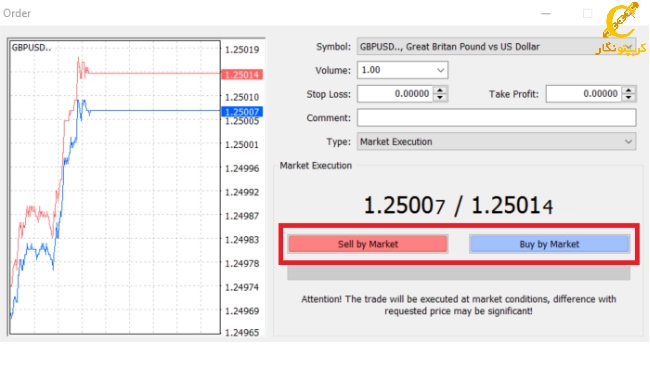Click the large bid/ask quote 1.25007 / 1.25014

pyautogui.click(x=458, y=206)
